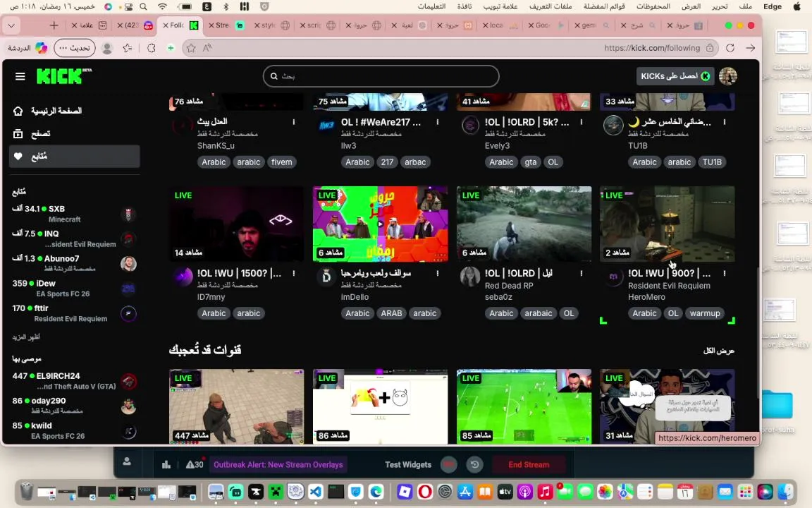
Task: Click the alerts 30 icon in streaming window
Action: tap(195, 464)
